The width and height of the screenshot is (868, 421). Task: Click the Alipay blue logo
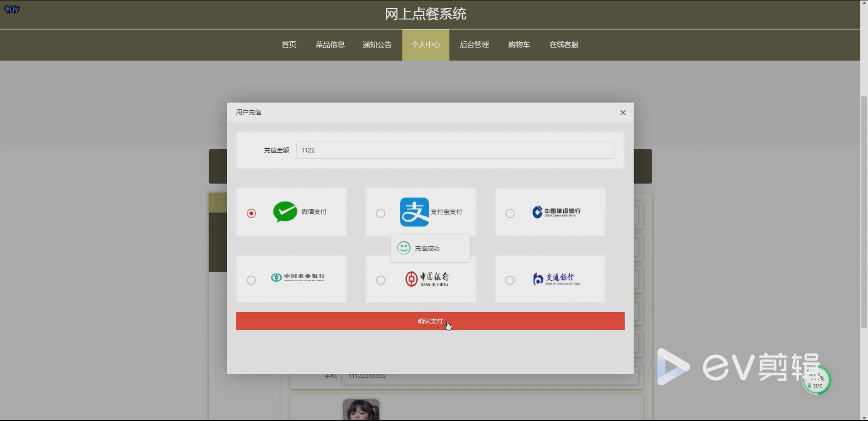click(x=414, y=212)
